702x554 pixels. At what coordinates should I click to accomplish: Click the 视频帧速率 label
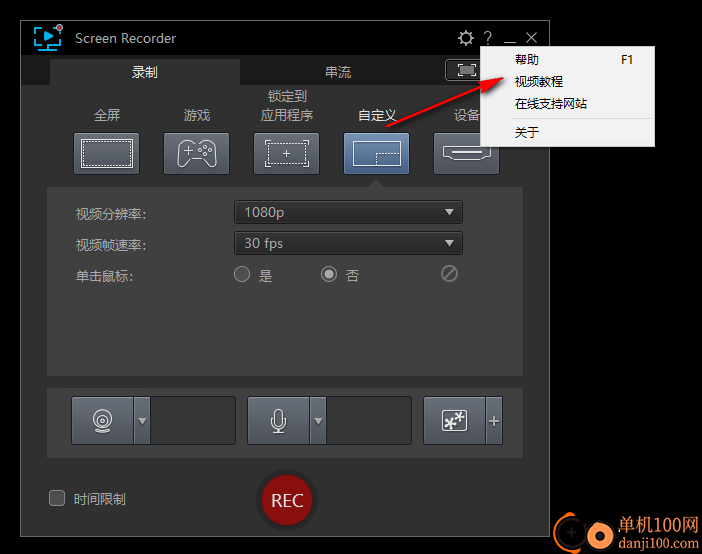tap(111, 245)
